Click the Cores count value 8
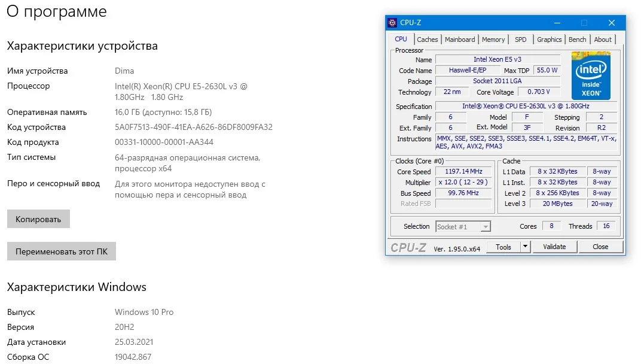This screenshot has height=364, width=644. (551, 226)
